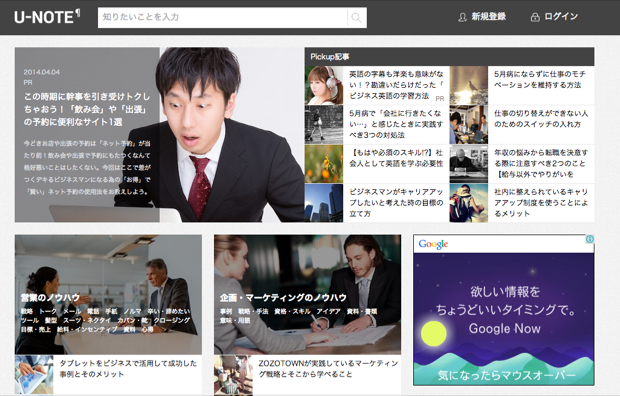Select the 給料・インセンティブ tag
Viewport: 620px width, 396px height.
(x=87, y=329)
